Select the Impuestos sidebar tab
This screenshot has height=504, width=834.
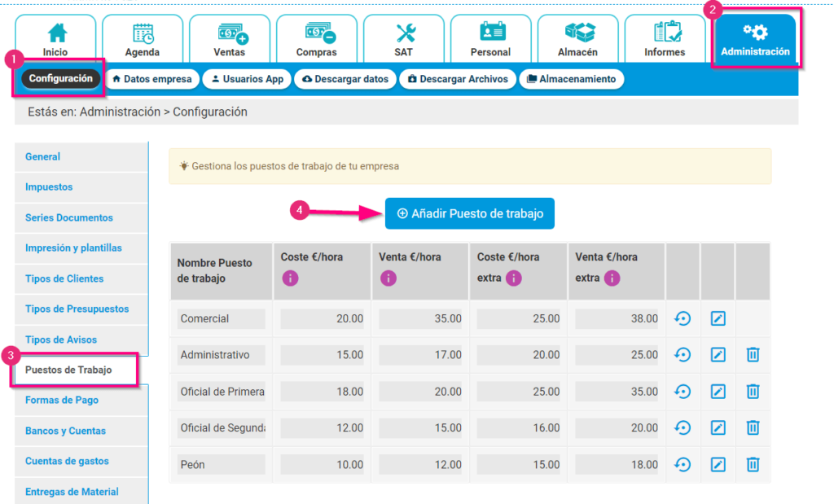click(62, 187)
